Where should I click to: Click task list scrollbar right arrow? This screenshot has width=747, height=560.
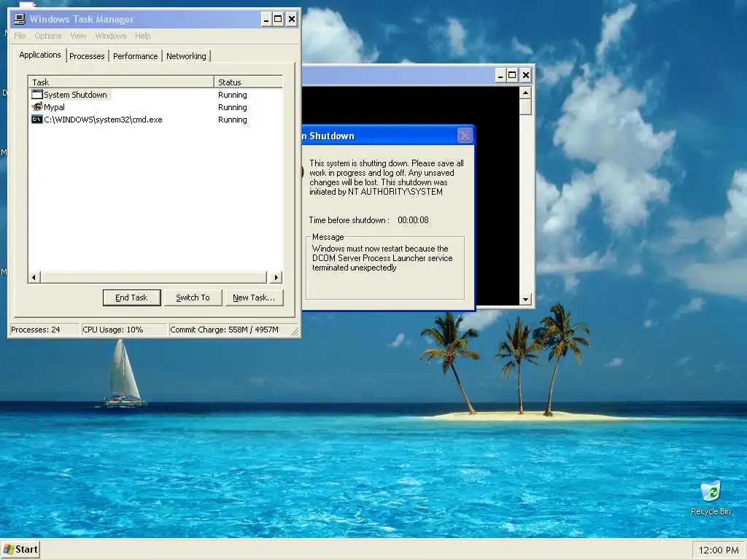[276, 277]
